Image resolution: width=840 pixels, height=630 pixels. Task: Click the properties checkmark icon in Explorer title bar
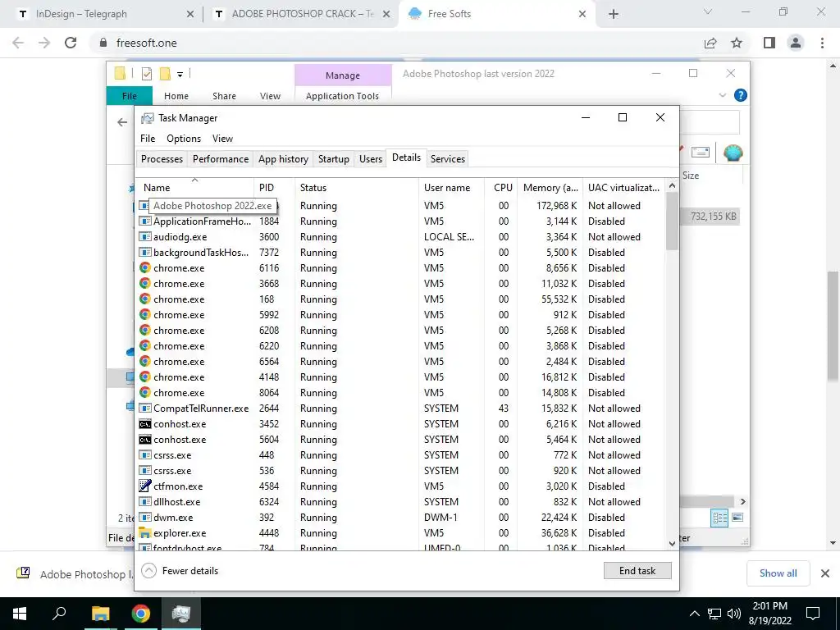point(146,74)
